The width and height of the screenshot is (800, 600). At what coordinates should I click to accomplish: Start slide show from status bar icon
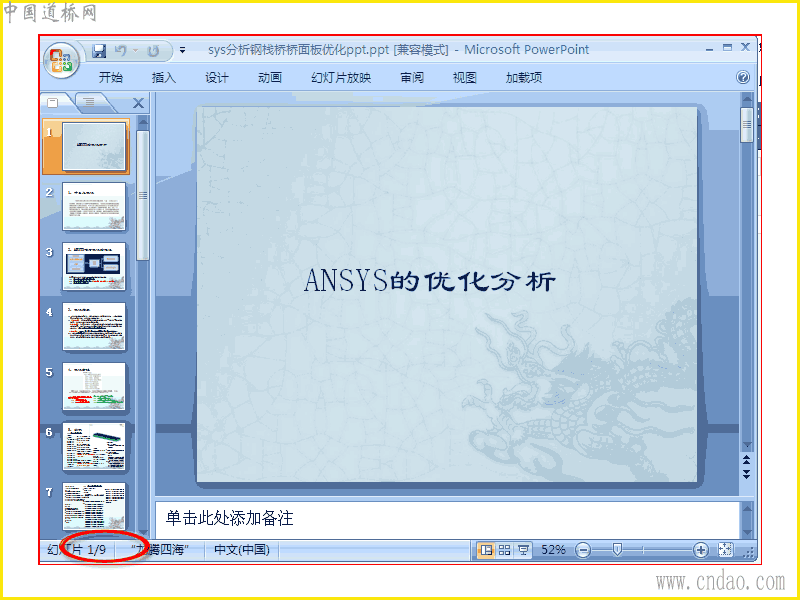(523, 549)
